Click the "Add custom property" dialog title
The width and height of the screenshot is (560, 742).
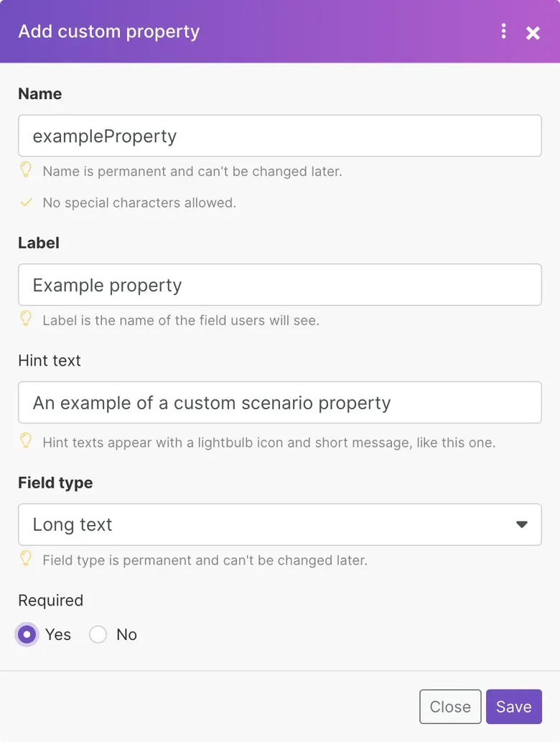tap(109, 32)
